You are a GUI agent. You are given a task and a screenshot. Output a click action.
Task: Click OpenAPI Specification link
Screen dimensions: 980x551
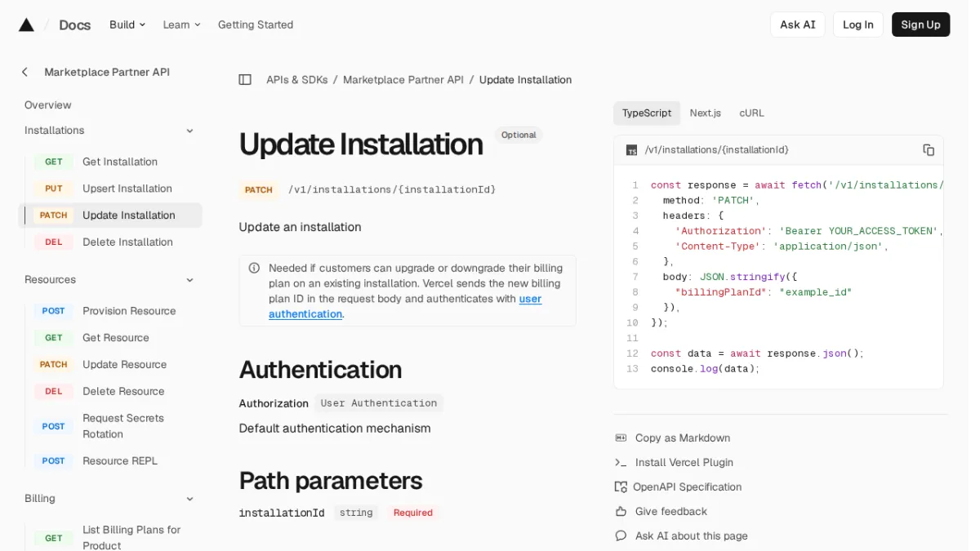point(688,487)
